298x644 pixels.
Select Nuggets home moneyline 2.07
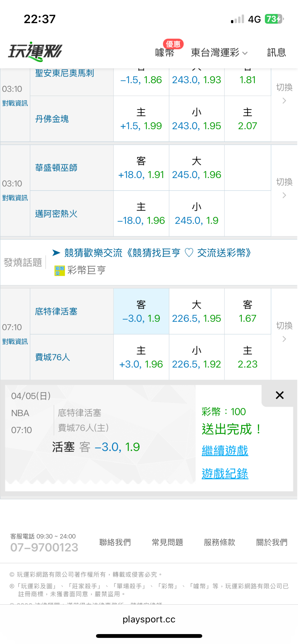[248, 119]
